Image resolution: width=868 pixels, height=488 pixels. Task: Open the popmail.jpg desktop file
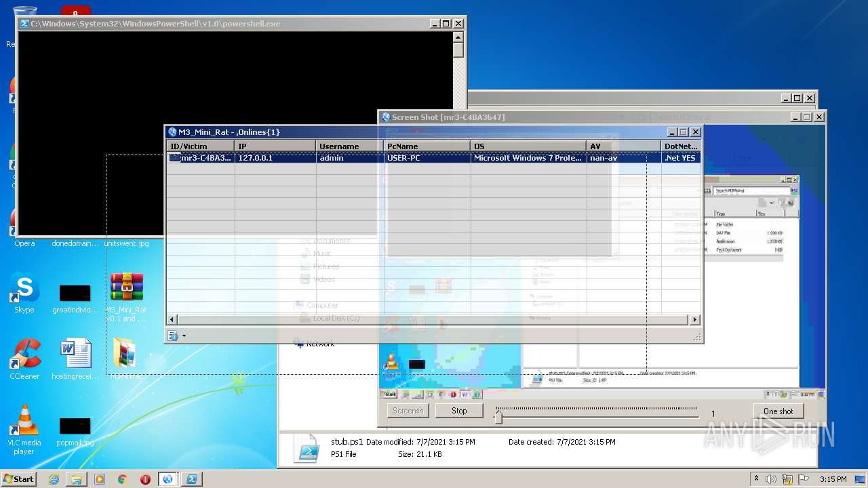(x=75, y=430)
